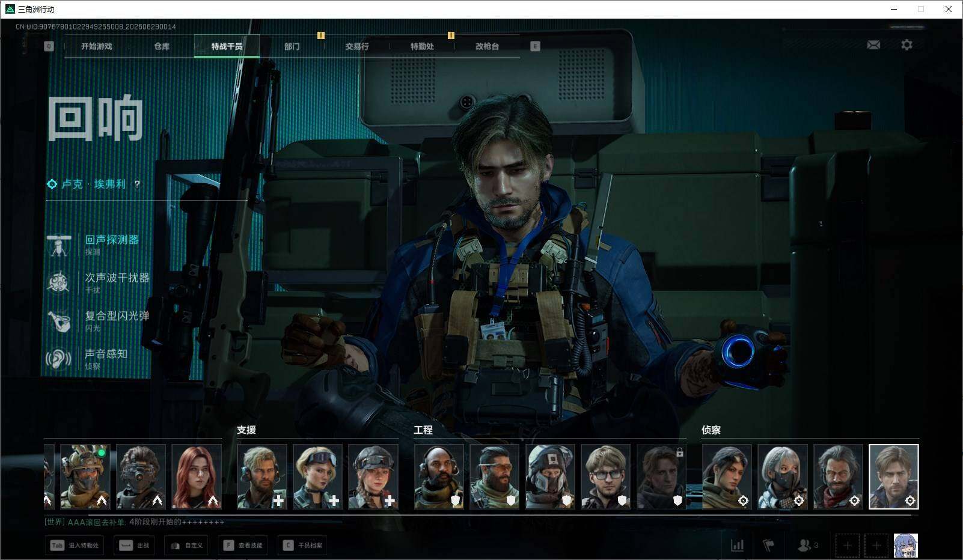Screen dimensions: 963x560
Task: Choose the highlighted recon operator portrait 回响
Action: coord(894,477)
